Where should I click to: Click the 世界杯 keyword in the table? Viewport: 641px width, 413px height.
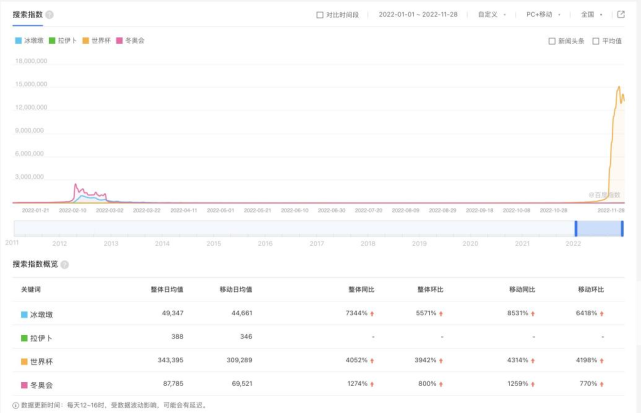click(41, 362)
